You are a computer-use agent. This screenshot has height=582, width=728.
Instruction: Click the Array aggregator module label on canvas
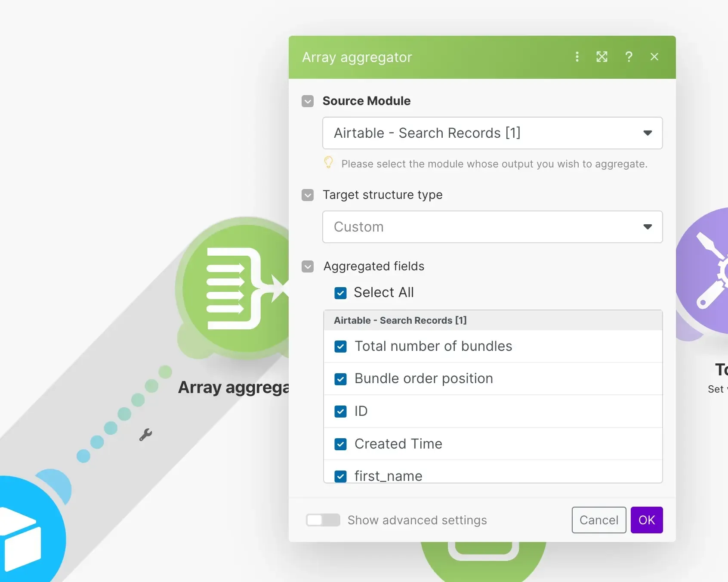click(234, 387)
